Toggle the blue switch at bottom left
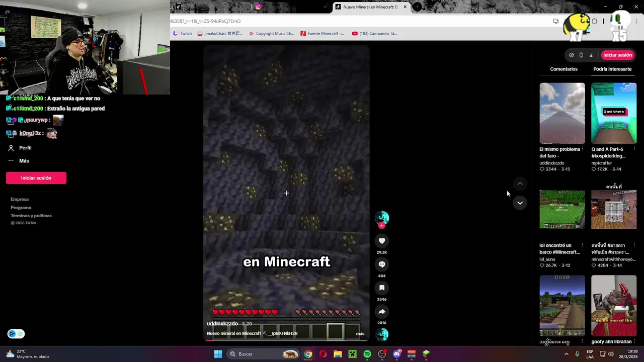Viewport: 644px width, 362px height. 16,334
